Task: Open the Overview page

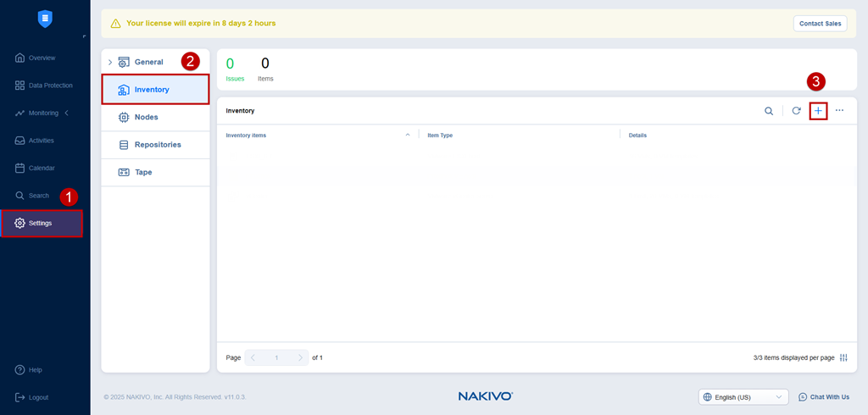Action: click(42, 58)
